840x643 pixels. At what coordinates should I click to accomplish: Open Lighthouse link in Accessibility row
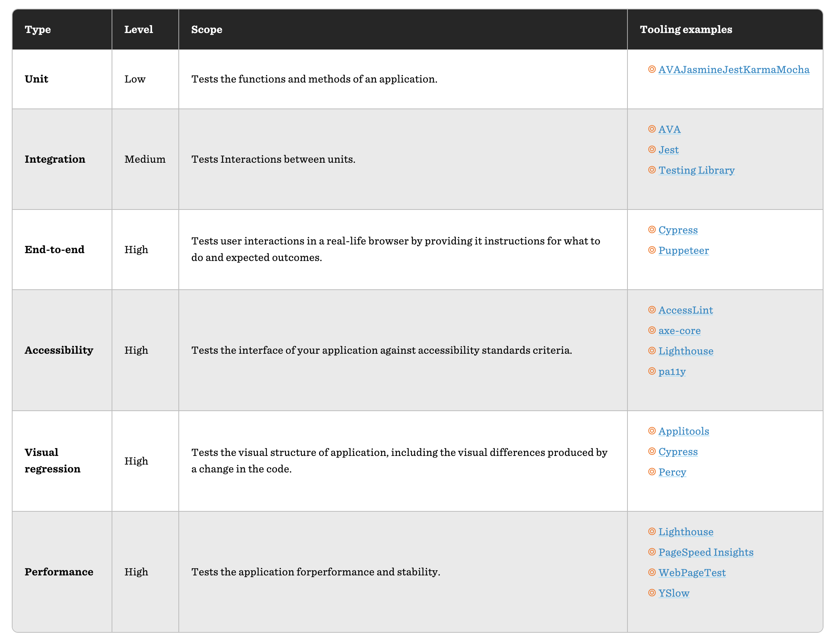(x=686, y=351)
